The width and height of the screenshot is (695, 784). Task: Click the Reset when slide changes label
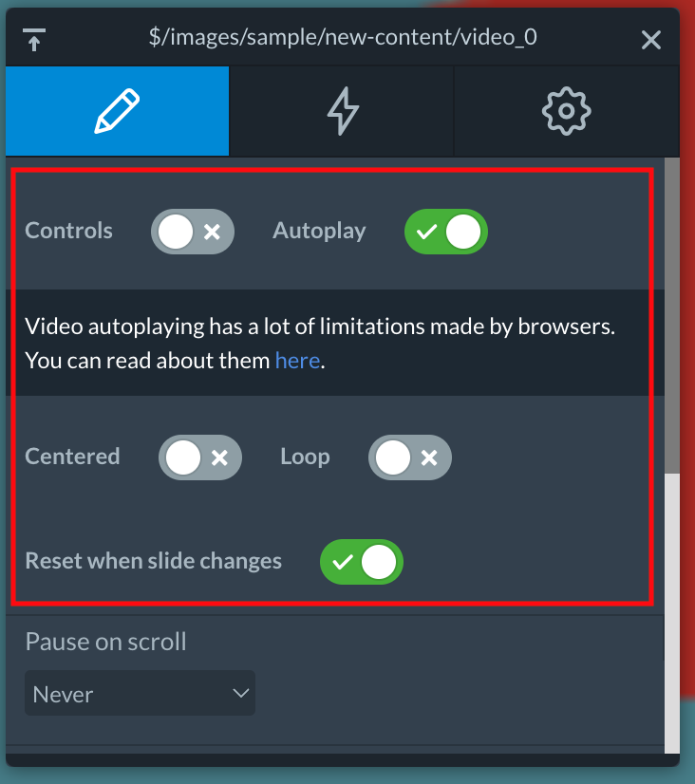coord(154,561)
